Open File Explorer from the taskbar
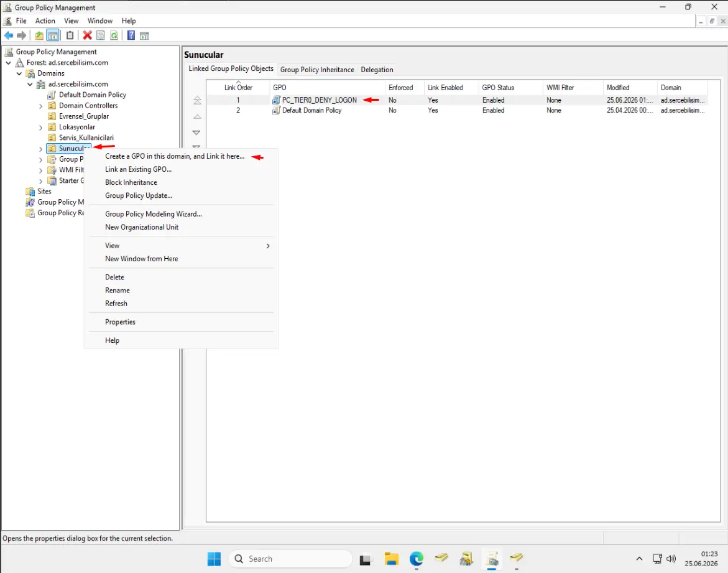Screen dimensions: 728x573 (x=392, y=559)
